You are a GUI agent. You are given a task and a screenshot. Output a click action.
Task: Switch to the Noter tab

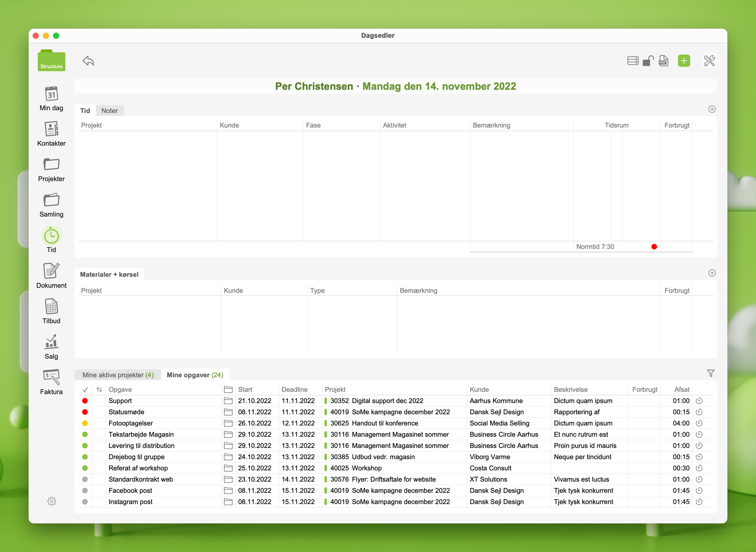click(x=110, y=111)
